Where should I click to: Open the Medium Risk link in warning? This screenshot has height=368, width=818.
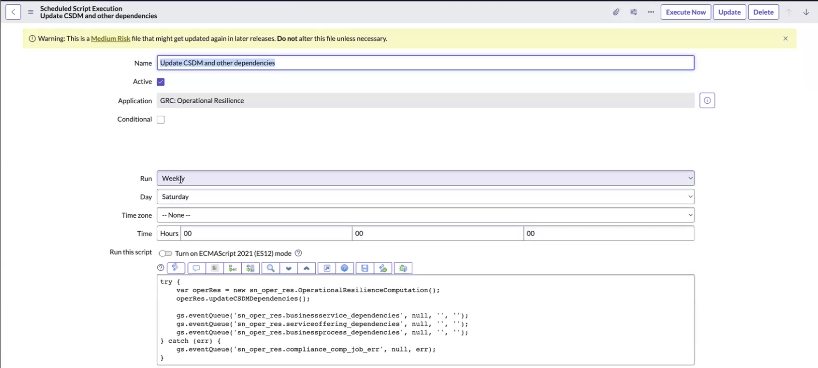(x=111, y=39)
